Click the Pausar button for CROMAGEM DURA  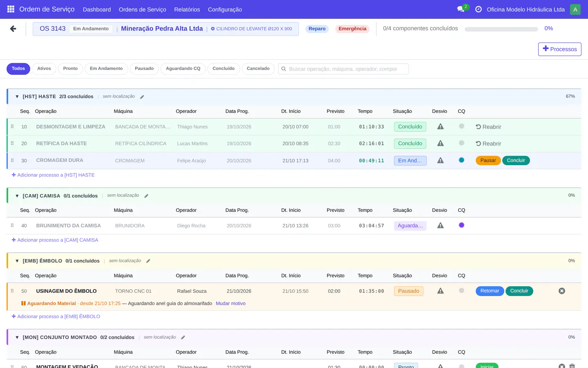click(488, 160)
